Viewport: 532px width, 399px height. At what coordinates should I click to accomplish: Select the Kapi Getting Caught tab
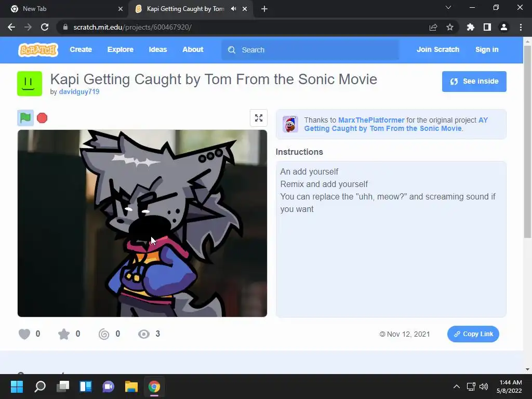point(191,9)
